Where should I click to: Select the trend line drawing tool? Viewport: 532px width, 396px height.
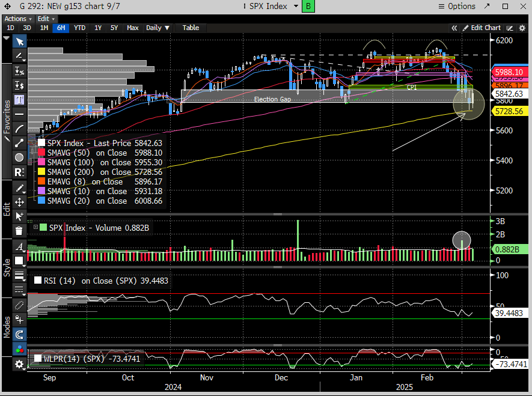point(19,56)
